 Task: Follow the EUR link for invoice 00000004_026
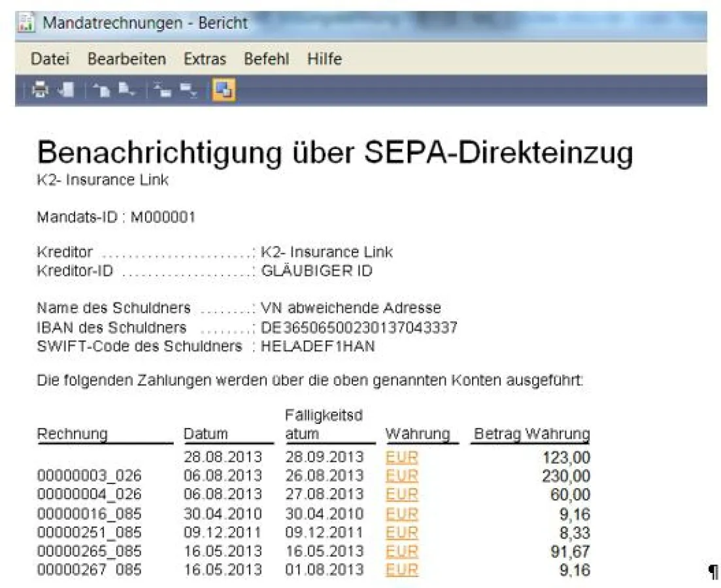401,495
